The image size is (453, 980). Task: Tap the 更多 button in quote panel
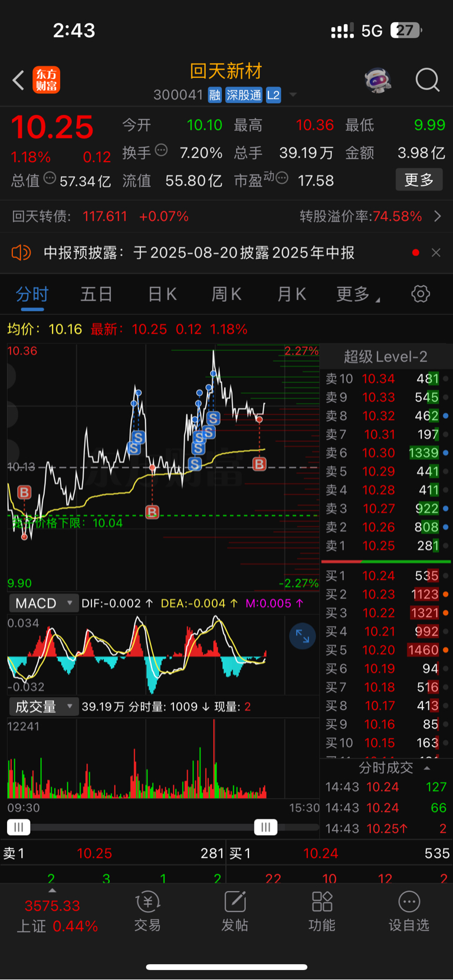(419, 180)
